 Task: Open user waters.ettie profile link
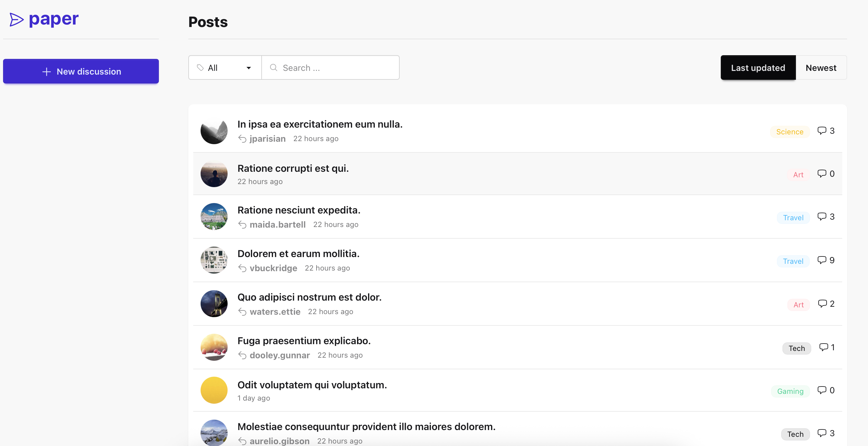click(275, 311)
